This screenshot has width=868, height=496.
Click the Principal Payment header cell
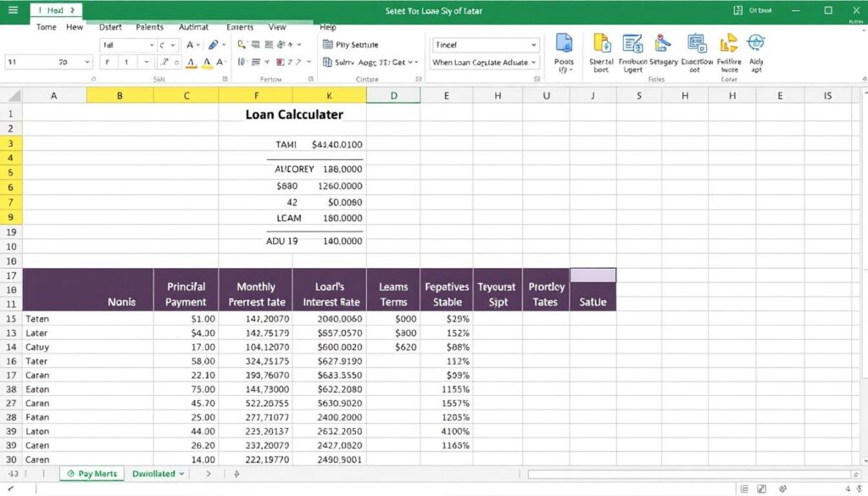coord(186,294)
